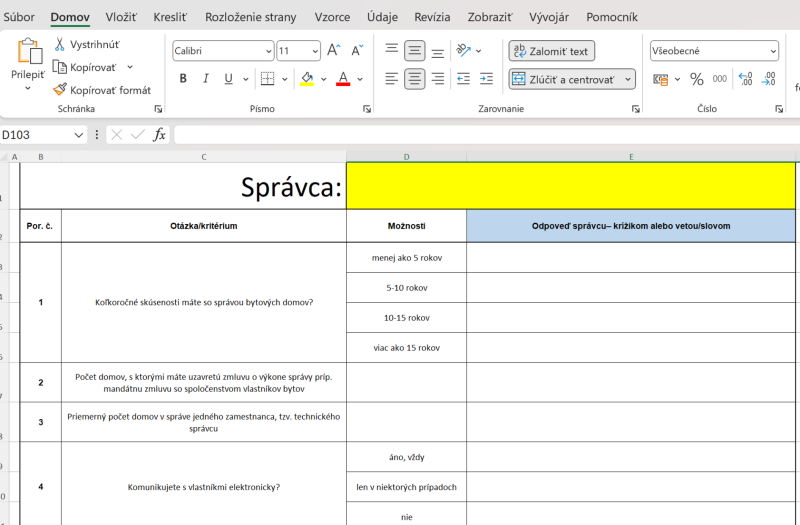Open the Zlúčiť a centrovať dropdown arrow
800x525 pixels.
(x=627, y=79)
